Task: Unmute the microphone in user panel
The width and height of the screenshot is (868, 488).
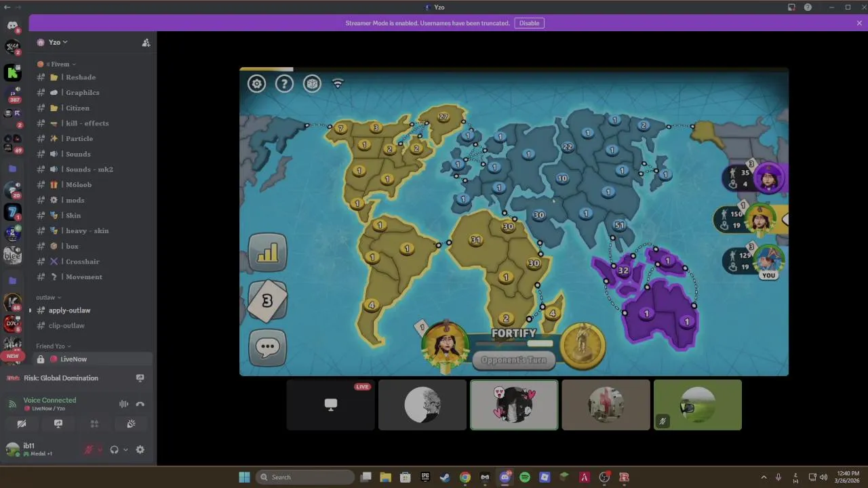Action: (x=88, y=449)
